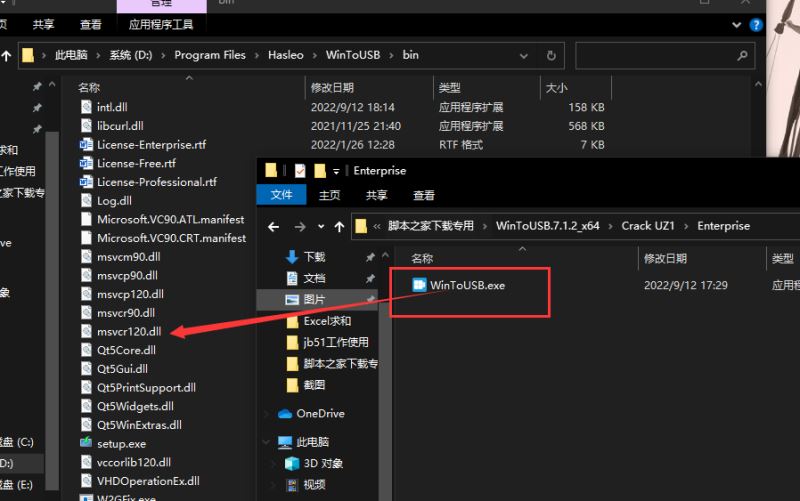
Task: Open 查看 tab in Enterprise window
Action: pos(423,195)
